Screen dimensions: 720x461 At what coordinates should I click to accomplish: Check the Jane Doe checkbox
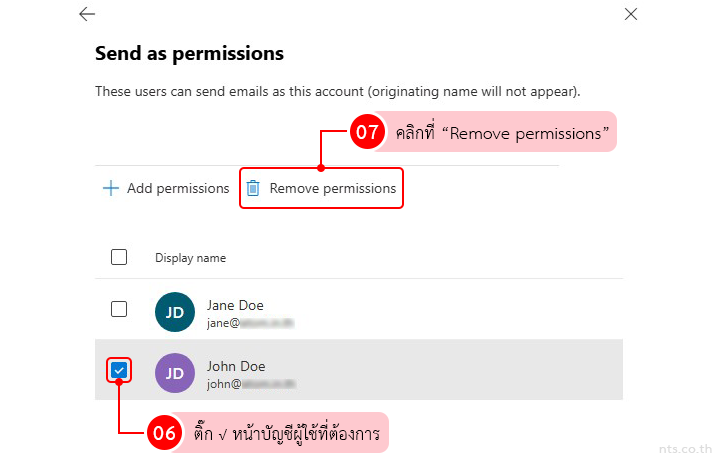[x=119, y=309]
